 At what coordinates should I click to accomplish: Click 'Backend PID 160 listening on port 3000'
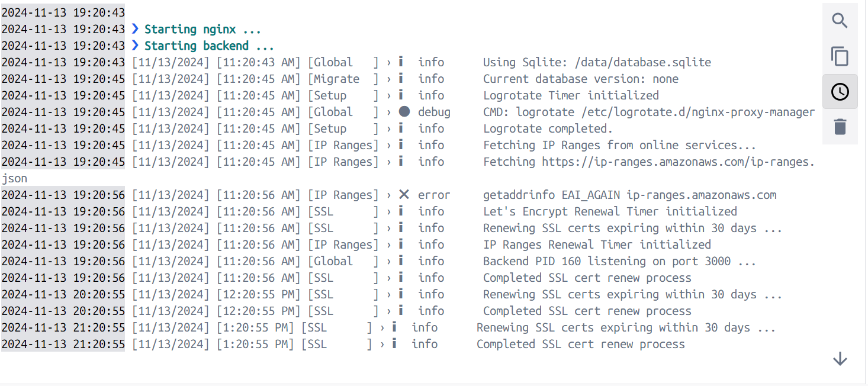click(x=607, y=261)
